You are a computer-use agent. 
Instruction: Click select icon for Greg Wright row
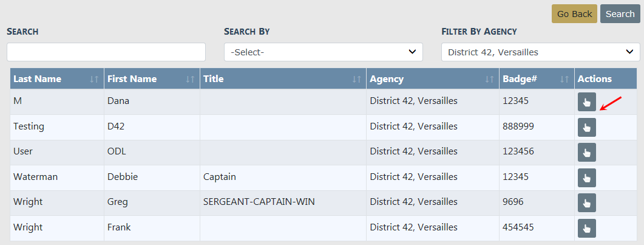(586, 203)
